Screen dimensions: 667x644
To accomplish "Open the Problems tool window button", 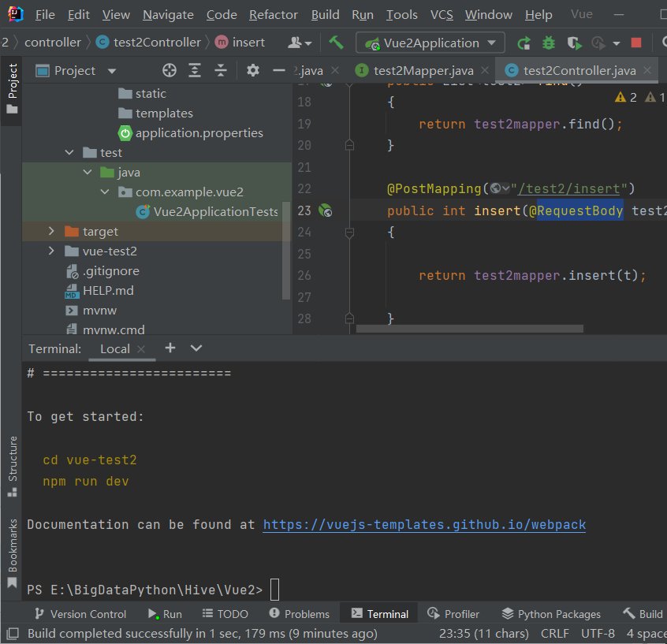I will [x=299, y=614].
